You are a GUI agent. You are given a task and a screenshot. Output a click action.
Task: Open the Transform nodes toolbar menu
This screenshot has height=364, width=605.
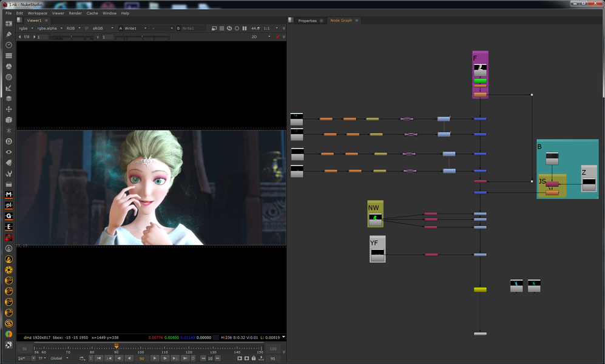[8, 110]
